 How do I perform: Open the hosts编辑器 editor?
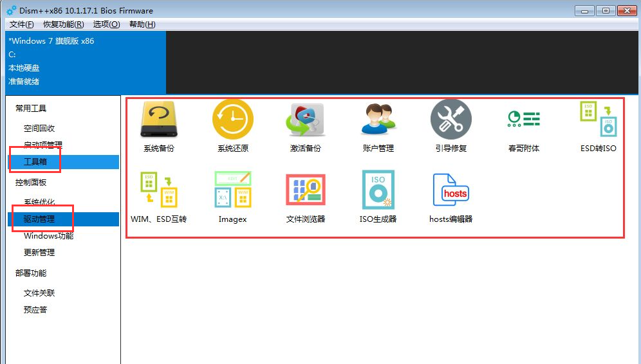451,197
